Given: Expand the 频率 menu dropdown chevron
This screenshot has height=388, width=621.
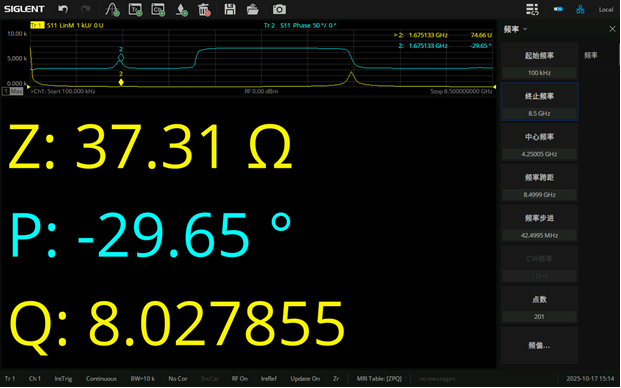Looking at the screenshot, I should 525,29.
